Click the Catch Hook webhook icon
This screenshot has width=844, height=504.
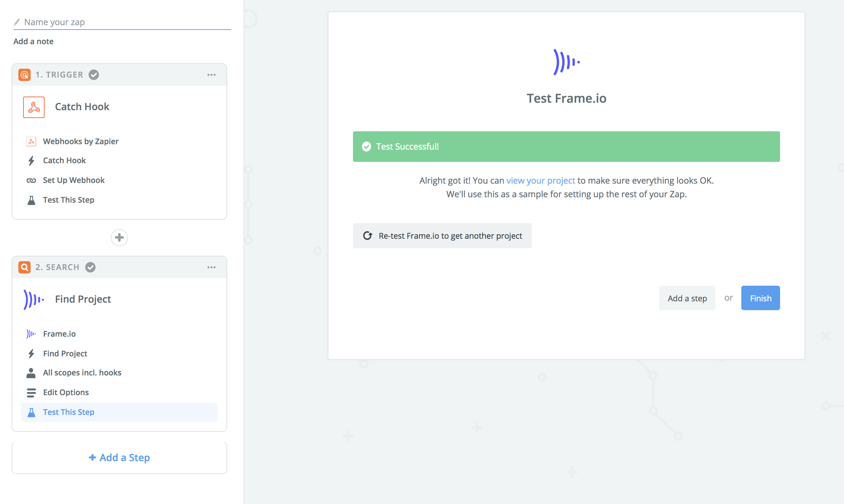pyautogui.click(x=34, y=107)
